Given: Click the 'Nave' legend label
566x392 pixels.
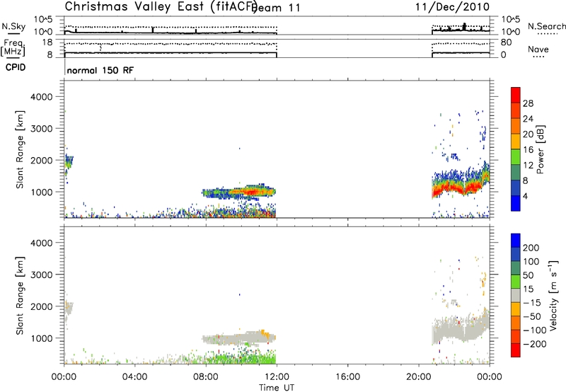Looking at the screenshot, I should [538, 50].
